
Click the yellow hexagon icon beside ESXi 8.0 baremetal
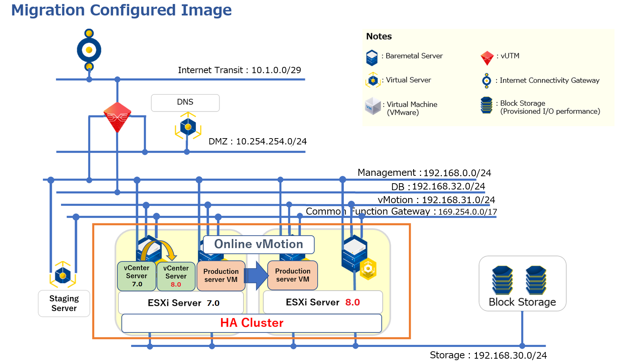pyautogui.click(x=368, y=269)
